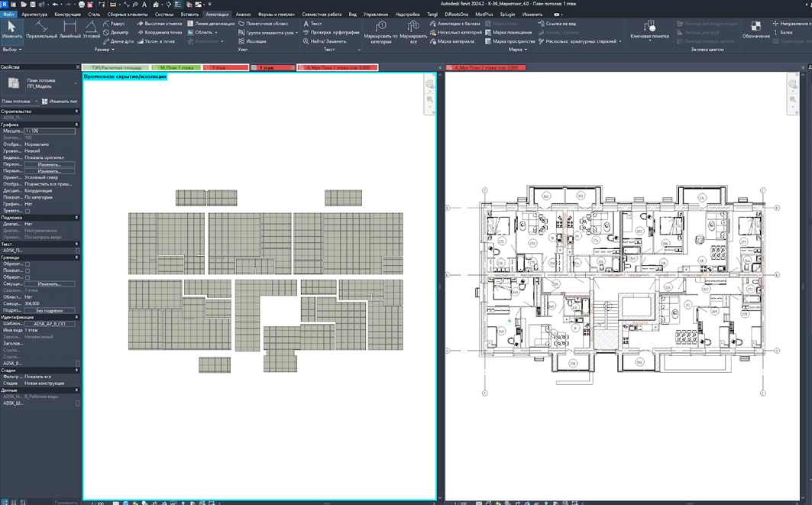
Task: Toggle the second Обрезат... checkbox under Границы
Action: (27, 277)
